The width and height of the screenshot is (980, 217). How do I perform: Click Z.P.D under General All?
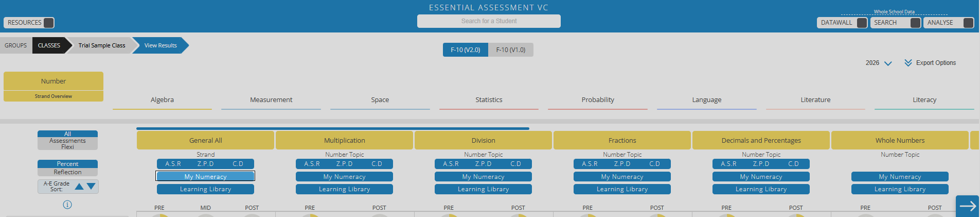tap(205, 164)
